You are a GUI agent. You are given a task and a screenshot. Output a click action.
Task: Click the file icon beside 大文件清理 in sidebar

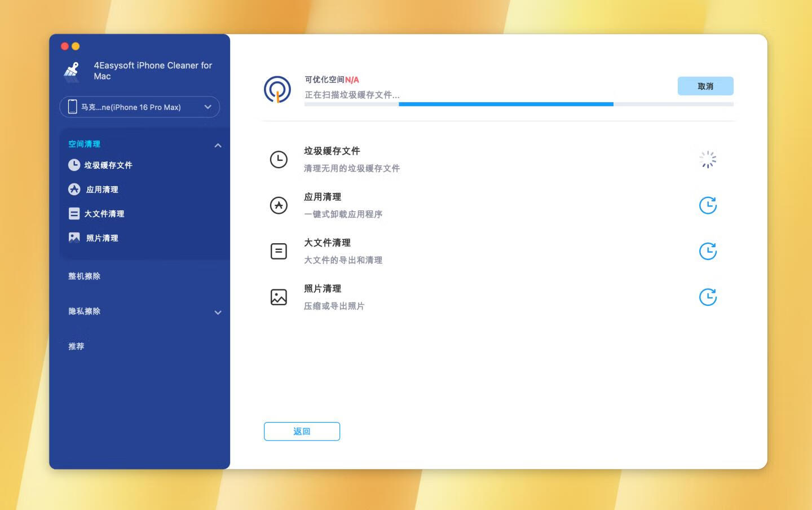74,213
